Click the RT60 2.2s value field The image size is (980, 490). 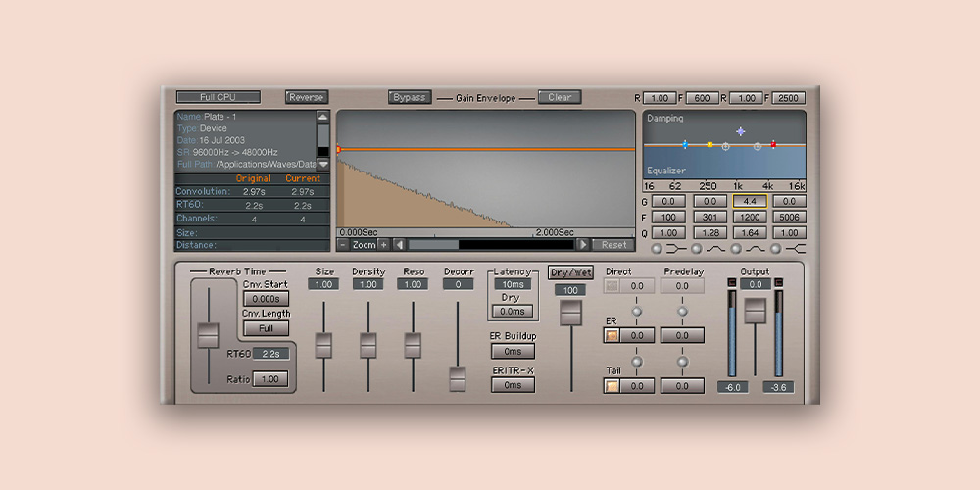point(271,354)
